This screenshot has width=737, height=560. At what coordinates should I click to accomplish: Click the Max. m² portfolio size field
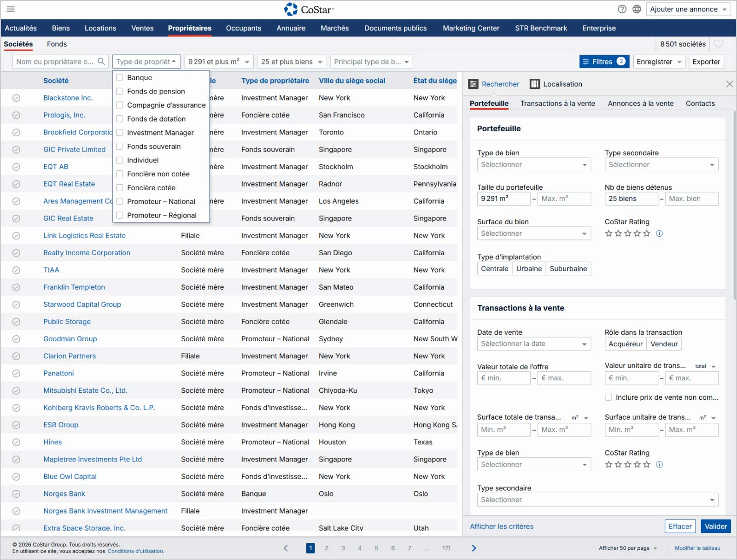click(x=564, y=198)
